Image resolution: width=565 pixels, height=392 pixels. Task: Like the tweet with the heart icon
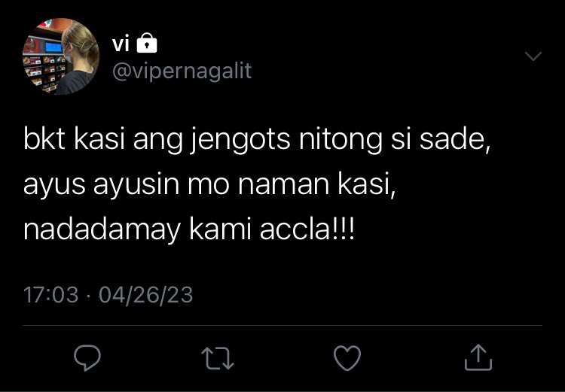click(347, 358)
